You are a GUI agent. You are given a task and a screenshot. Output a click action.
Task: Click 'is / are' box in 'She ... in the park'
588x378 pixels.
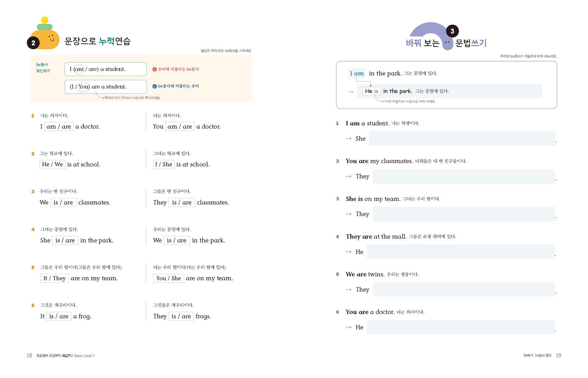pyautogui.click(x=65, y=240)
